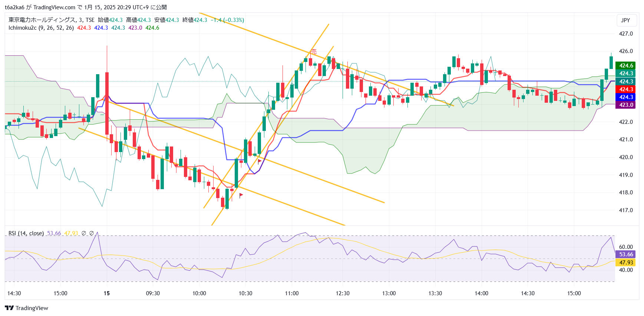Click the purple 423.0 price label tag
The image size is (644, 316).
point(626,105)
